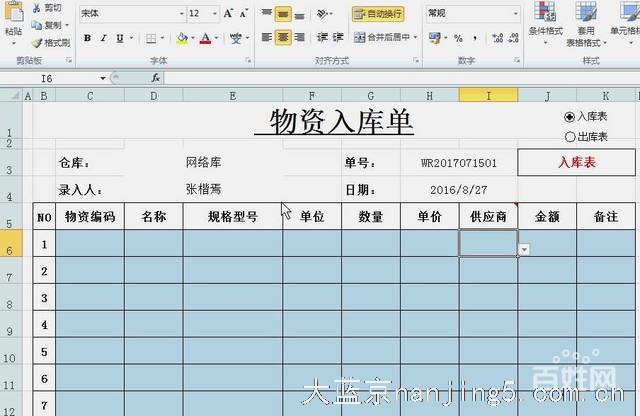Apply cell borders icon

pos(151,38)
